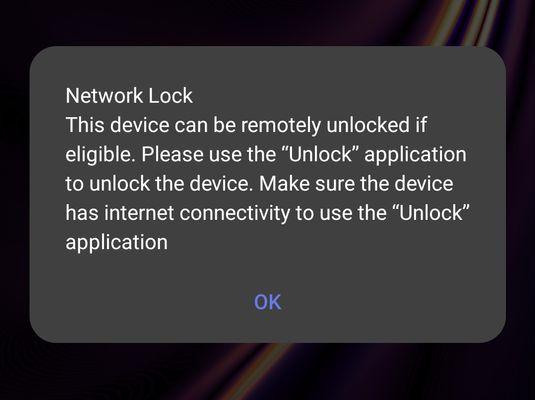535x400 pixels.
Task: Tap the dark wallpaper left of the dialog
Action: point(14,195)
